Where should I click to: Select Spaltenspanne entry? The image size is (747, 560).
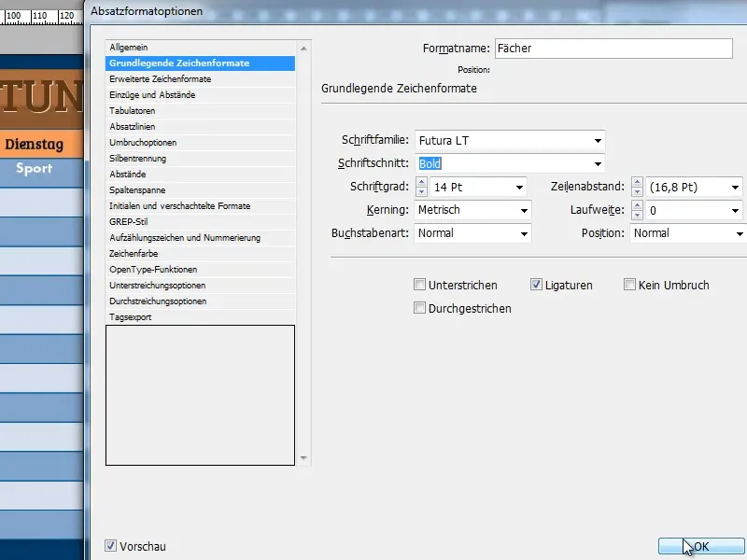[x=200, y=190]
